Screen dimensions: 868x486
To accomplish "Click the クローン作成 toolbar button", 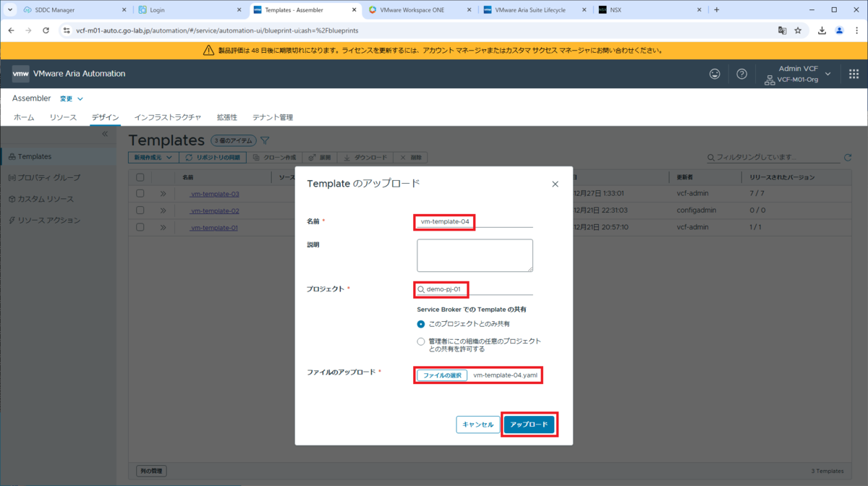I will tap(275, 157).
